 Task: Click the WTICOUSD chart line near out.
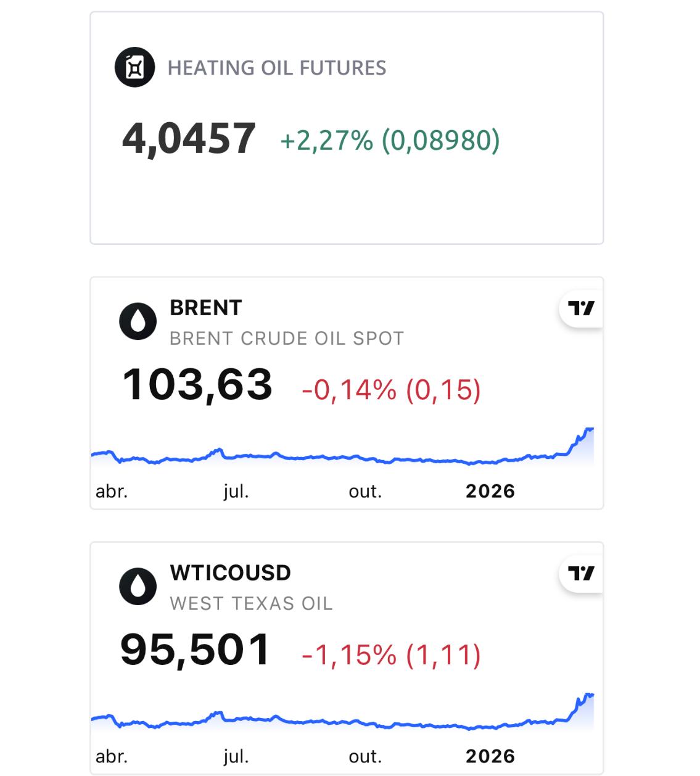click(x=365, y=722)
